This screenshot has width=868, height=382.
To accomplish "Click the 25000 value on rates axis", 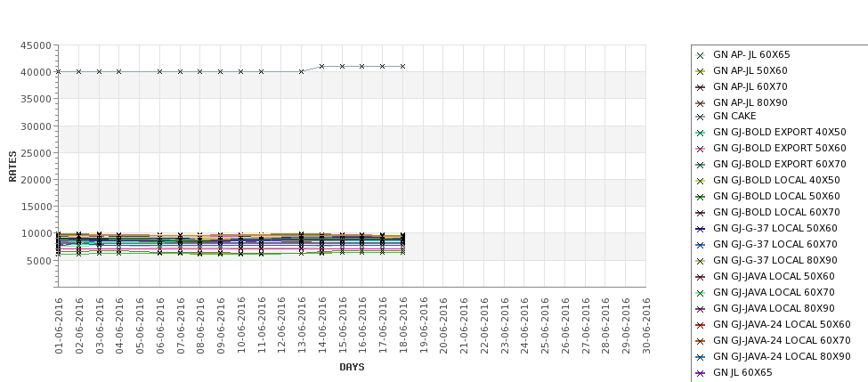I will coord(36,153).
